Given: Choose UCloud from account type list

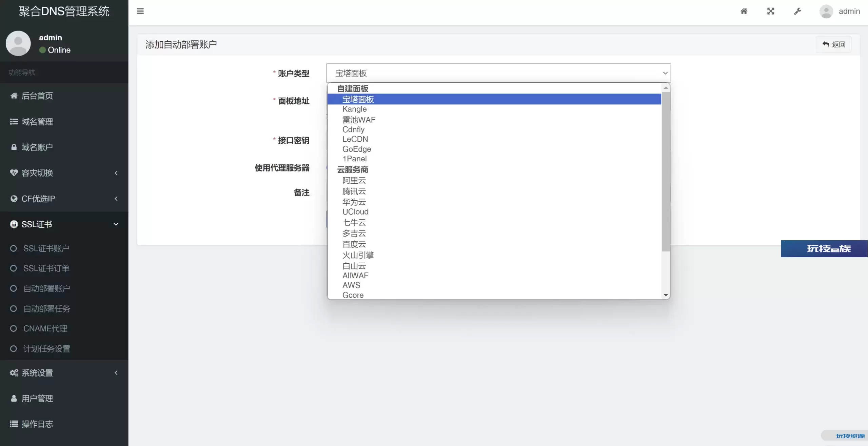Looking at the screenshot, I should pyautogui.click(x=494, y=212).
